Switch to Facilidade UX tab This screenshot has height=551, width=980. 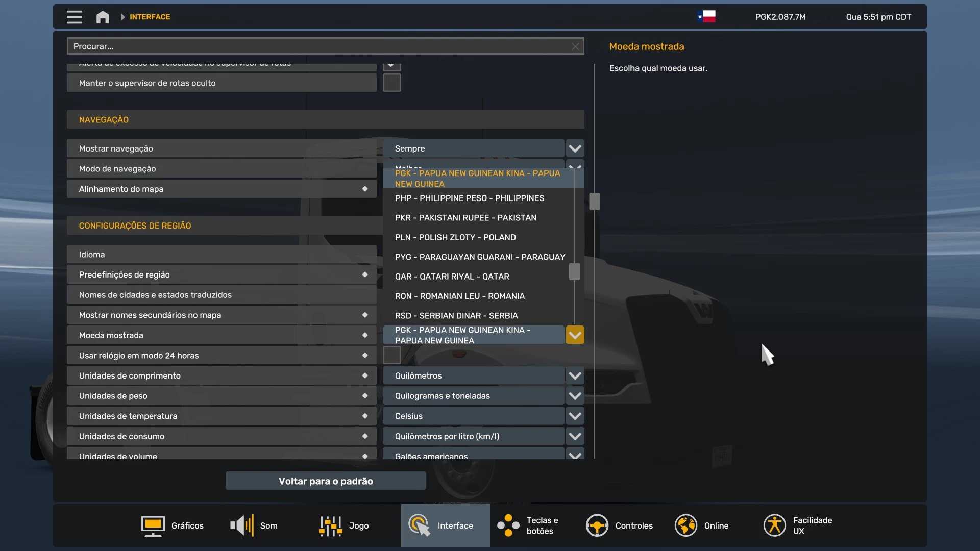click(x=798, y=525)
